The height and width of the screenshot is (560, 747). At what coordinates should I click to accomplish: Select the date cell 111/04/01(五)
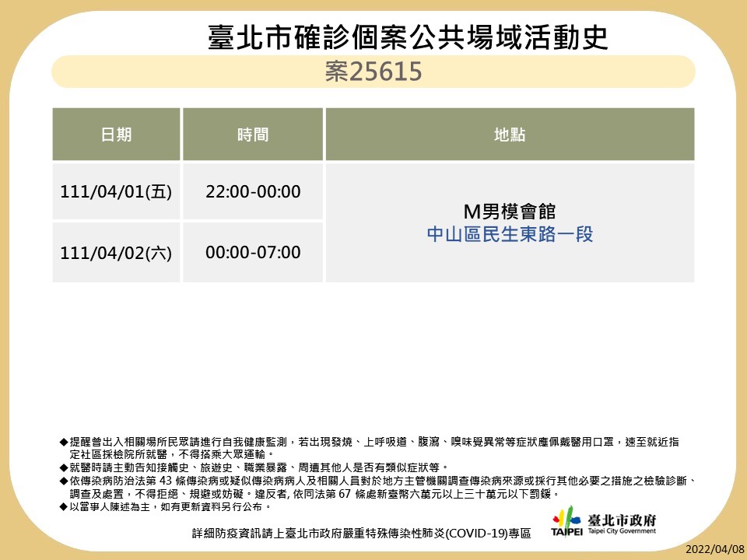(116, 191)
